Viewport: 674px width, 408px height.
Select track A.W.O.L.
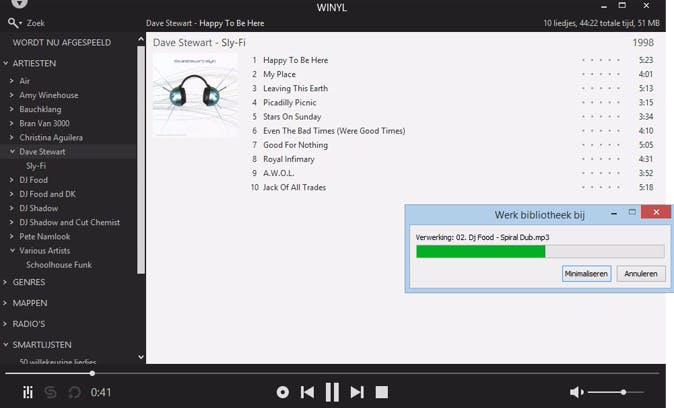(279, 173)
